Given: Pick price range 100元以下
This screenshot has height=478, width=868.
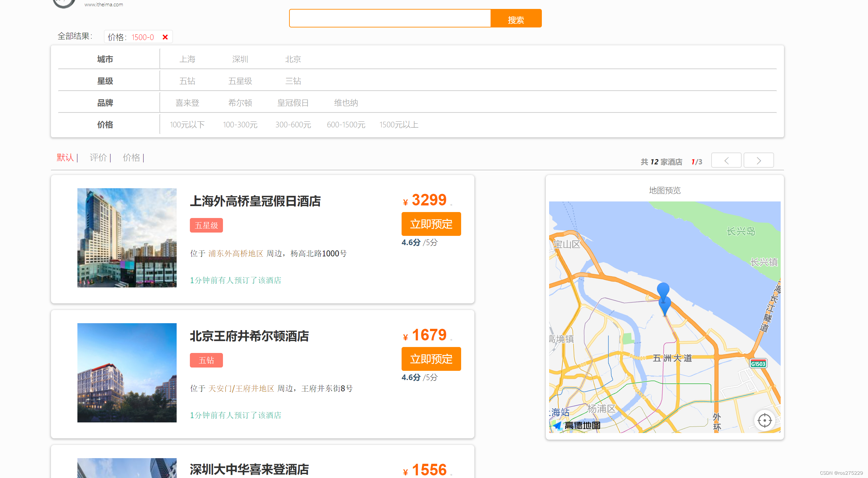Looking at the screenshot, I should click(187, 125).
